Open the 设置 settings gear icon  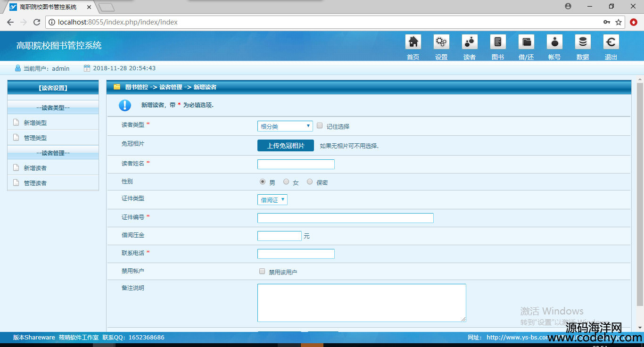coord(441,42)
